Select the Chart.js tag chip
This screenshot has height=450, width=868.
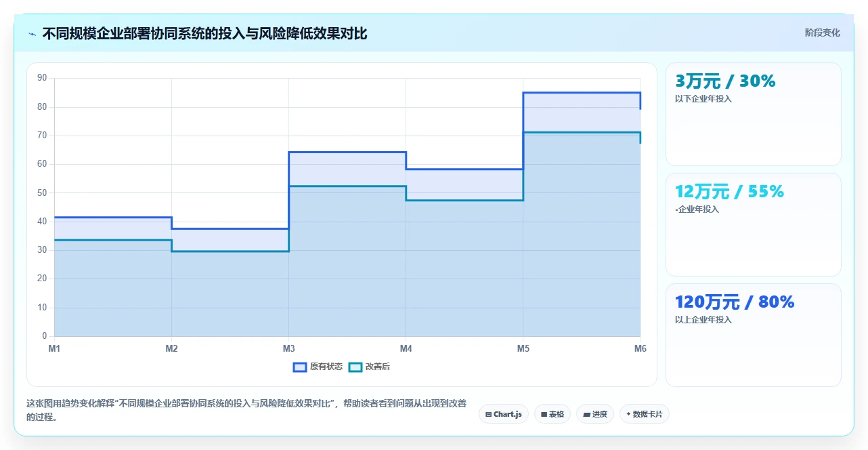(504, 414)
